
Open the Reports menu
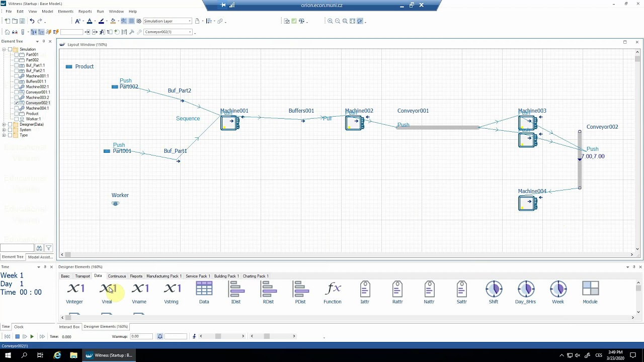(85, 12)
